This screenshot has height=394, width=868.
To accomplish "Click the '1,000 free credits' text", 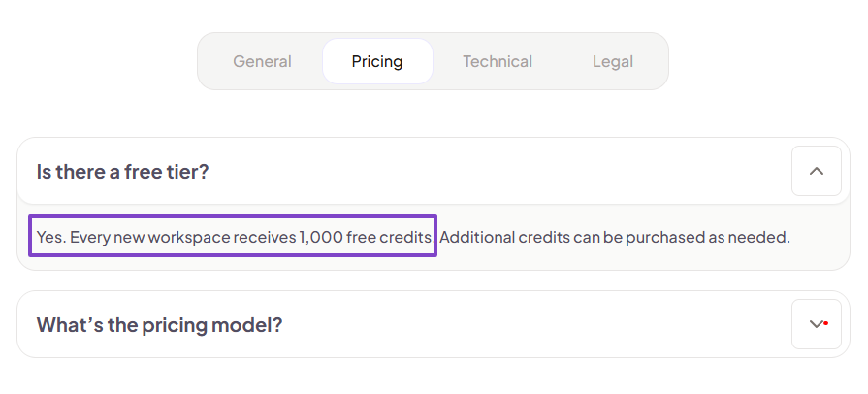I will coord(366,237).
